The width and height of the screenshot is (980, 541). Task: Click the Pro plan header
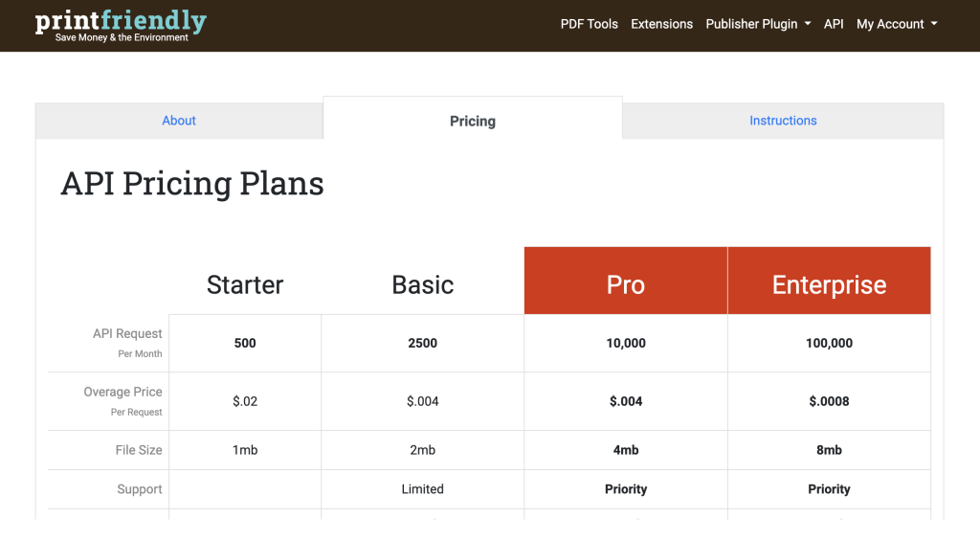point(626,284)
